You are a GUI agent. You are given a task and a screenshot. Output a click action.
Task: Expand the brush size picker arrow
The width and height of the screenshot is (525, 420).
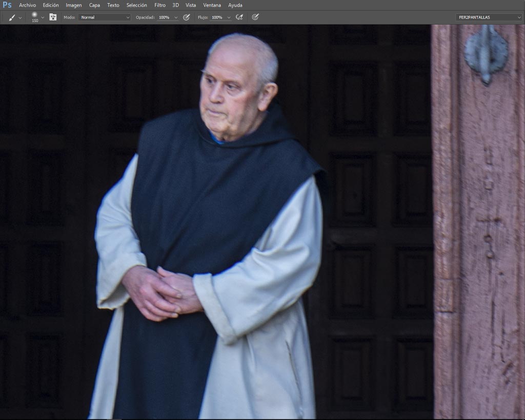43,17
